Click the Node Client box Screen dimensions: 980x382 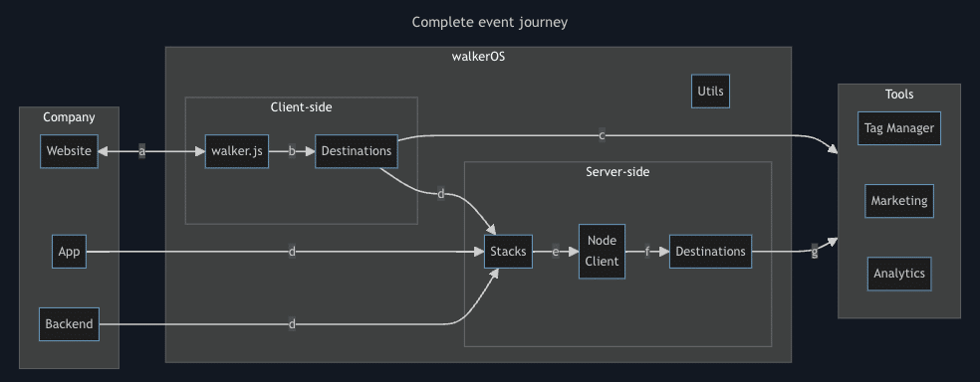(x=602, y=252)
